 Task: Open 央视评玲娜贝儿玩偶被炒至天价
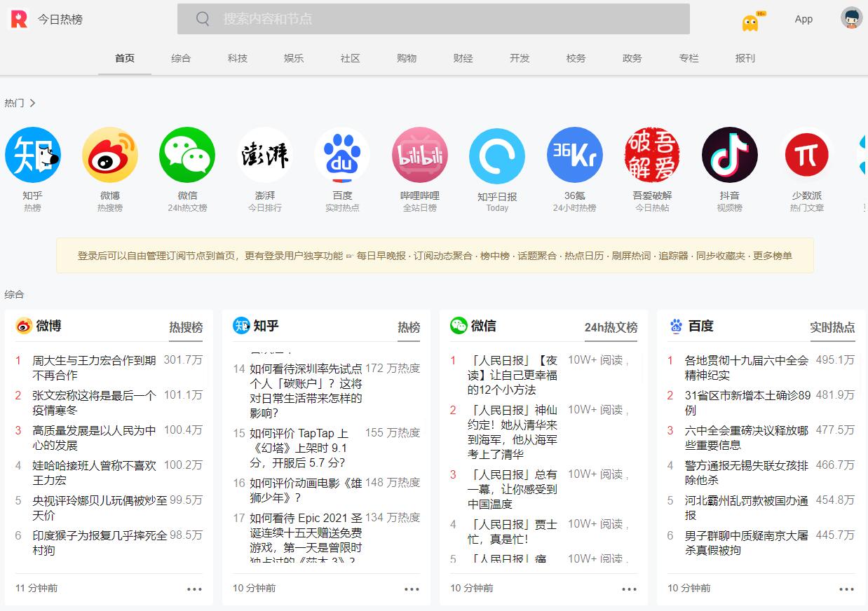point(100,508)
